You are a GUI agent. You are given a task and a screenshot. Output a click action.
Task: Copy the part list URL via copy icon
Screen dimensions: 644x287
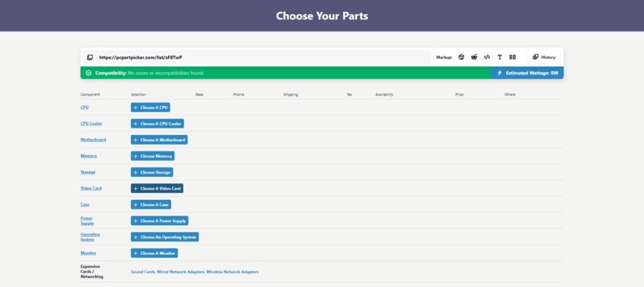tap(90, 57)
